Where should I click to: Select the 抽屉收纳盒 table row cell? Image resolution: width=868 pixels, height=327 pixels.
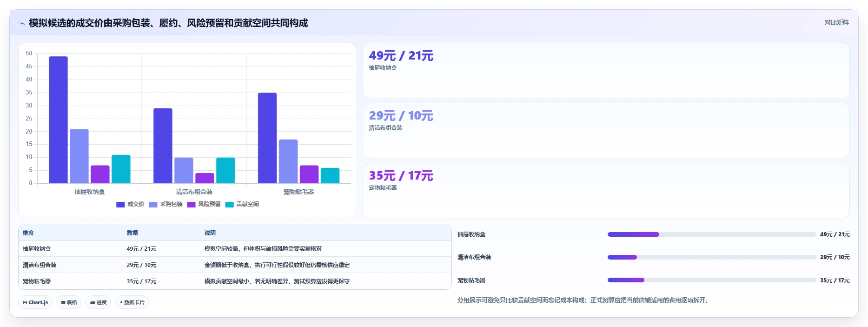pyautogui.click(x=37, y=249)
